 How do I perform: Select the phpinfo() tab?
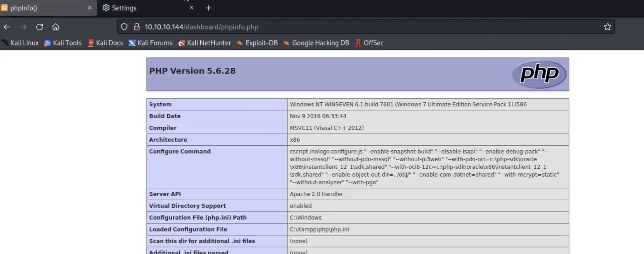point(48,8)
